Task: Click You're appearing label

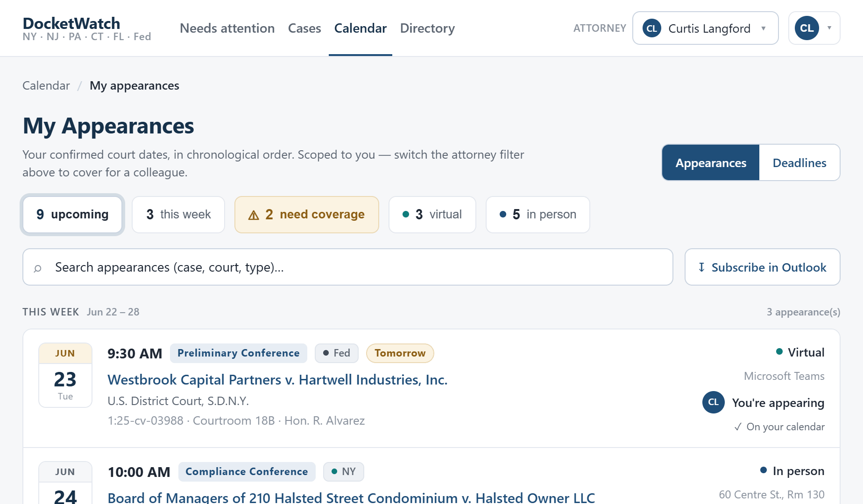Action: pyautogui.click(x=778, y=403)
